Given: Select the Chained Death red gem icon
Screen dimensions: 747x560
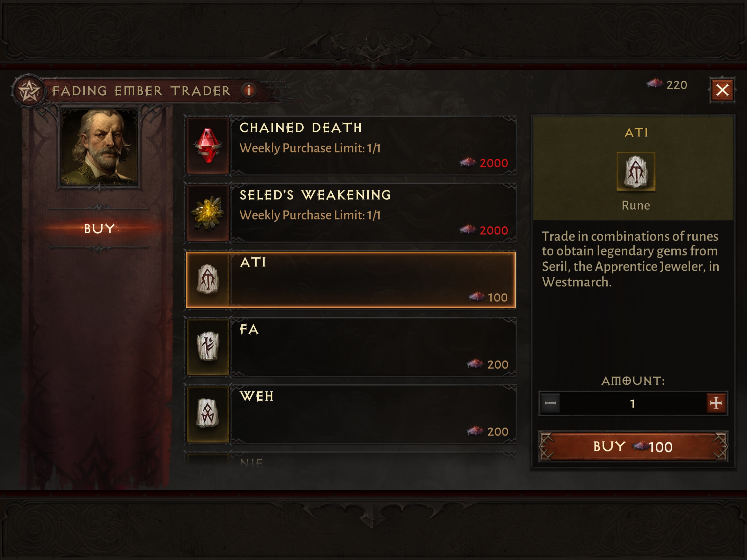Looking at the screenshot, I should (208, 146).
